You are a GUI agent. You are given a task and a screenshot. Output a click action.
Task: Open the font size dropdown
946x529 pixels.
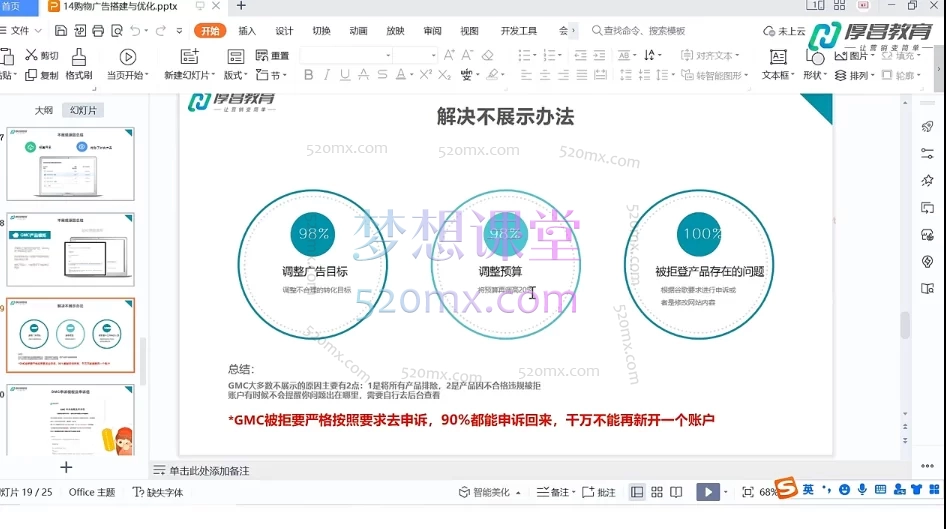coord(433,55)
